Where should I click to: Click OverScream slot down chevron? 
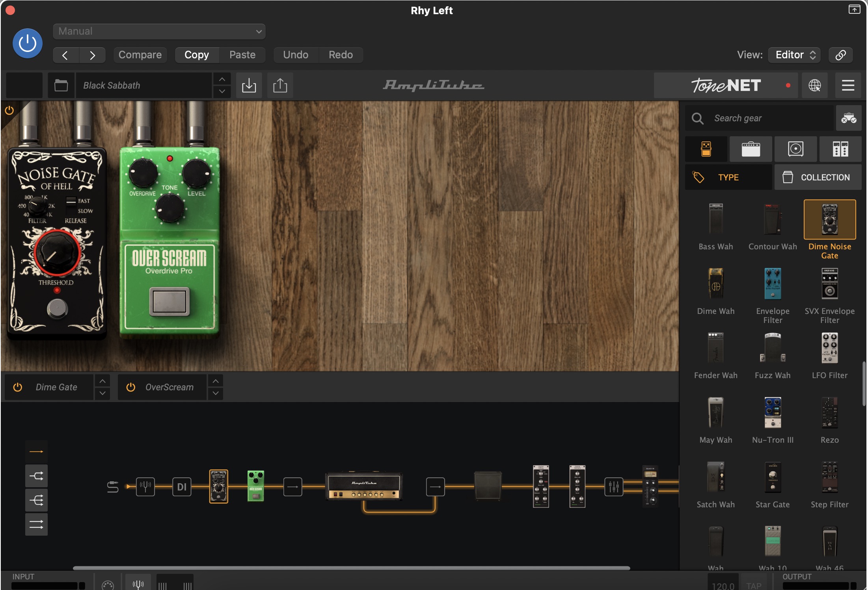216,393
